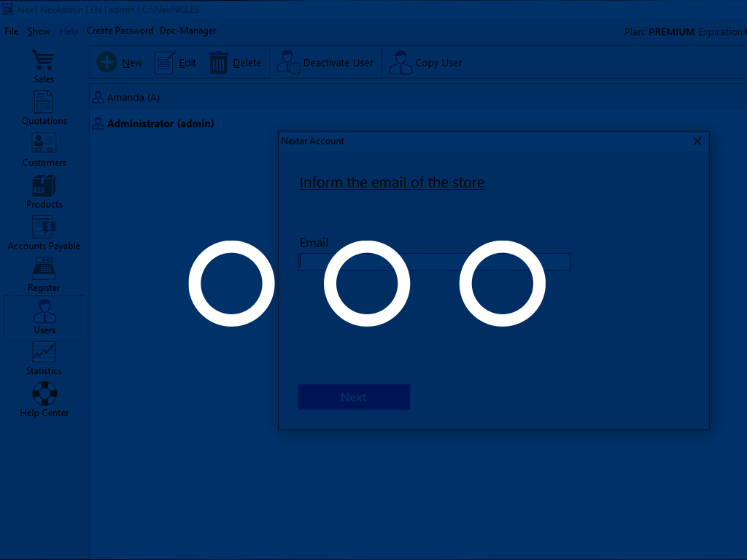This screenshot has width=747, height=560.
Task: Open the Statistics chart icon
Action: 44,357
